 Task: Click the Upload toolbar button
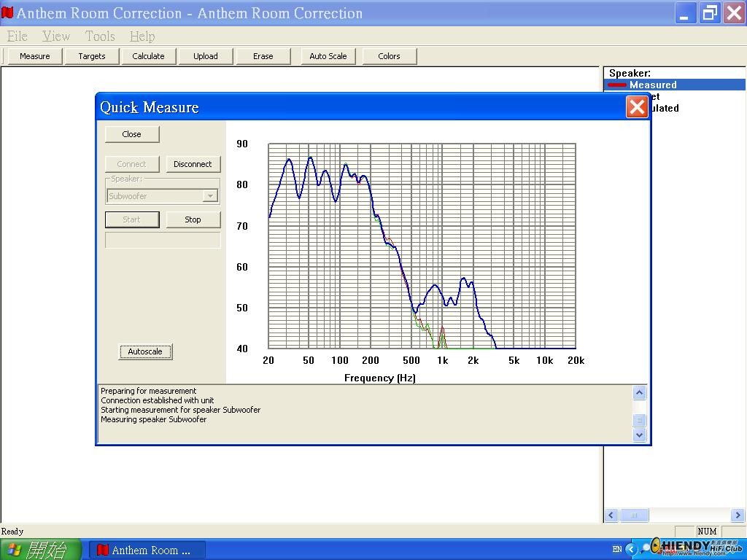coord(205,56)
